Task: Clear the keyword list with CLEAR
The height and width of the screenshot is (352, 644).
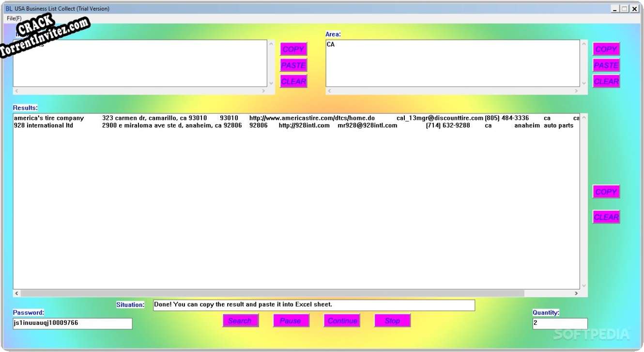Action: point(293,81)
